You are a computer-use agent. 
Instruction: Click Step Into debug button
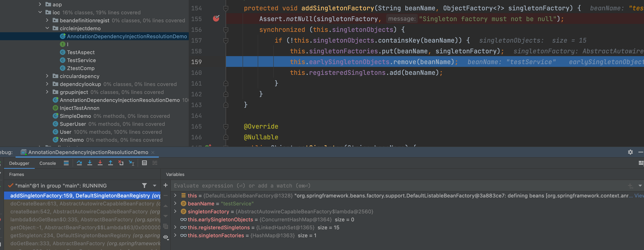click(x=90, y=163)
